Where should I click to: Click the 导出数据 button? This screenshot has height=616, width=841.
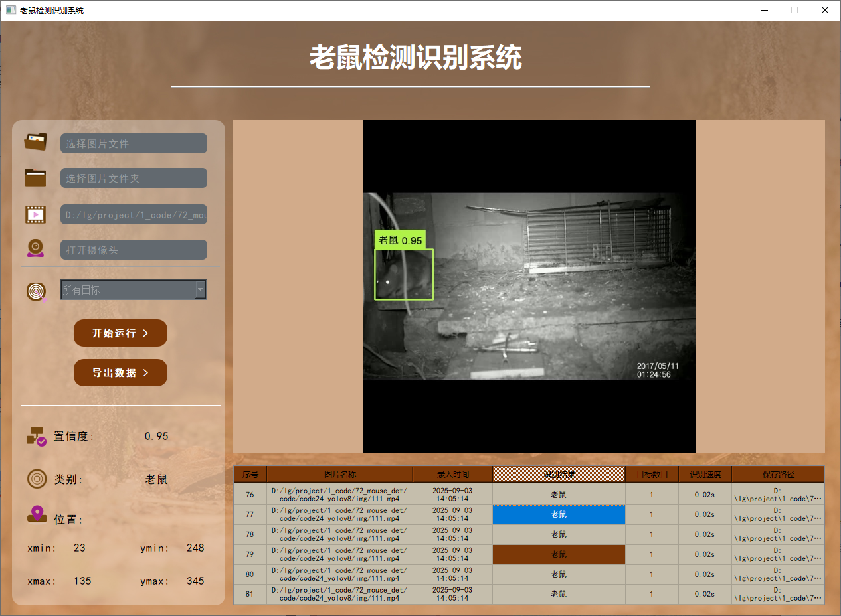point(120,372)
